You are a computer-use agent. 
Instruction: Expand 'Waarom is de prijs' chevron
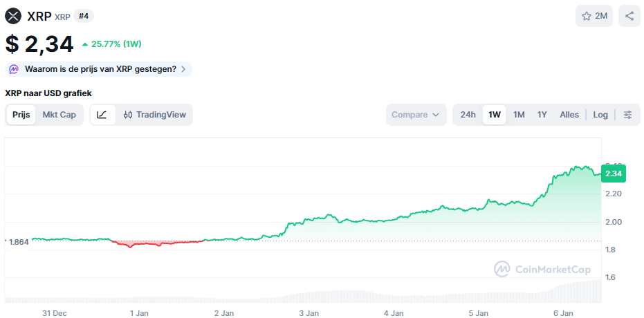[183, 69]
